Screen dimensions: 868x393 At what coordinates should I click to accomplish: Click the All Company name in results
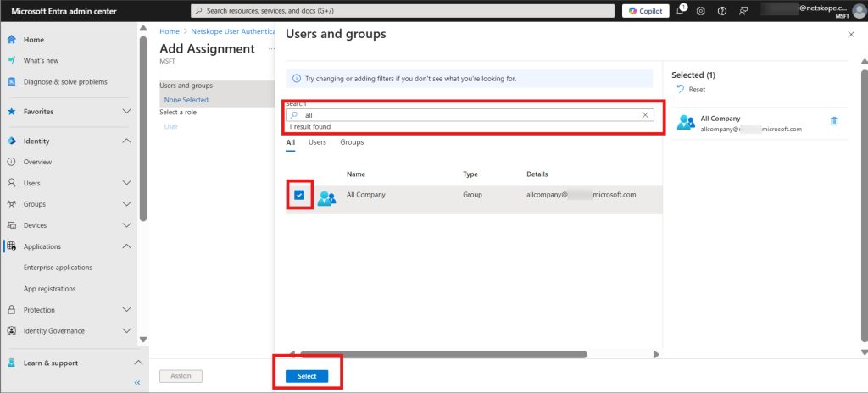click(x=366, y=195)
